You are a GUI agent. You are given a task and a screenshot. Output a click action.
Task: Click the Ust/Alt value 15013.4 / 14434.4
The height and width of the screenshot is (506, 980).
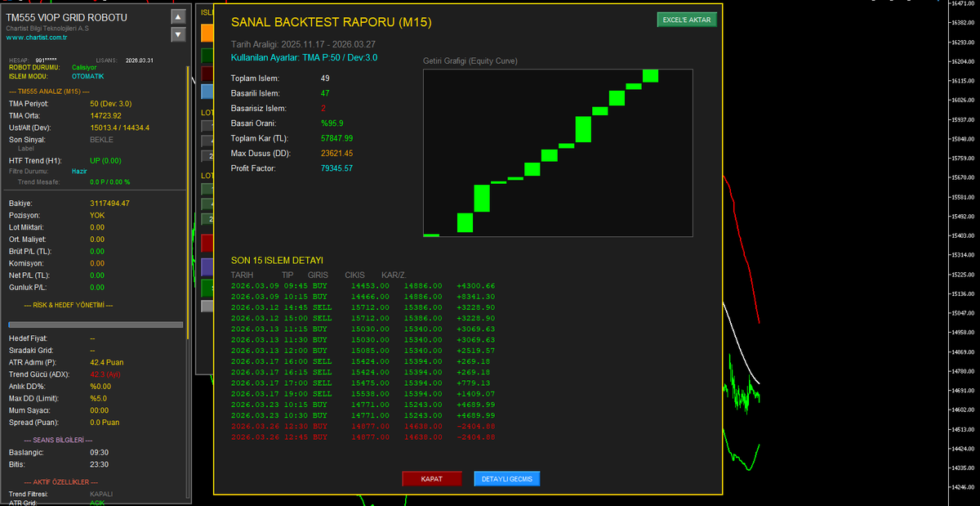click(x=119, y=128)
